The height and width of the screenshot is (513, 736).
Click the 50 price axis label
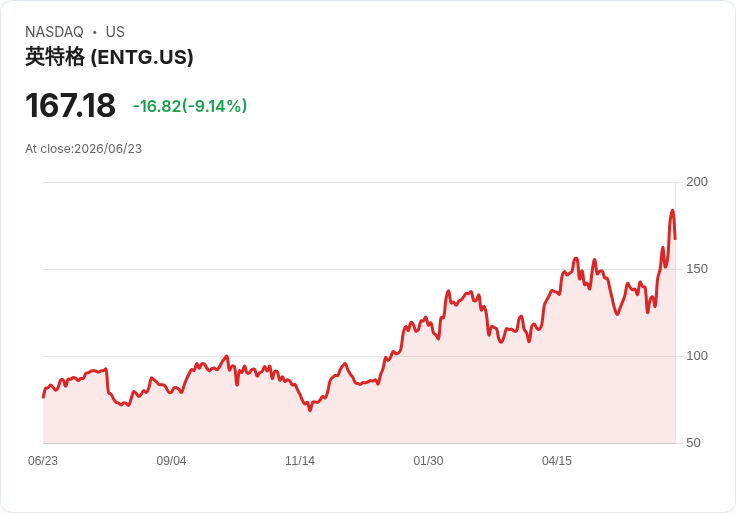click(693, 443)
